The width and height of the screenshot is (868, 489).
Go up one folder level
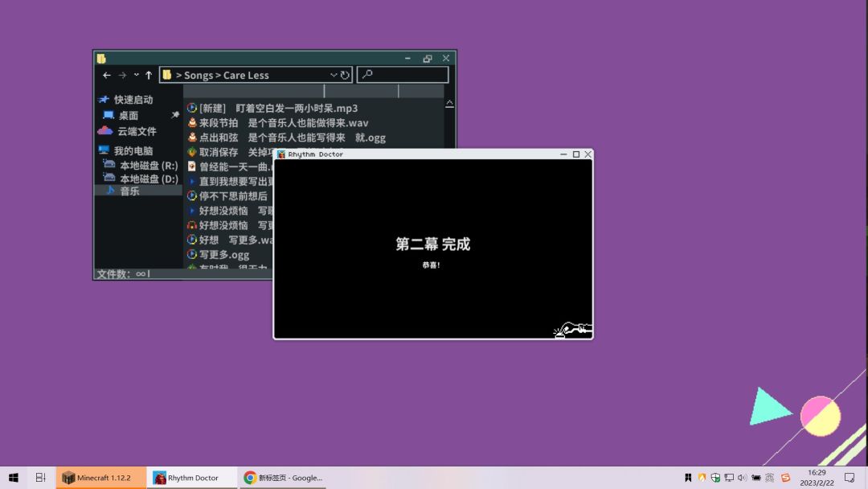tap(149, 75)
